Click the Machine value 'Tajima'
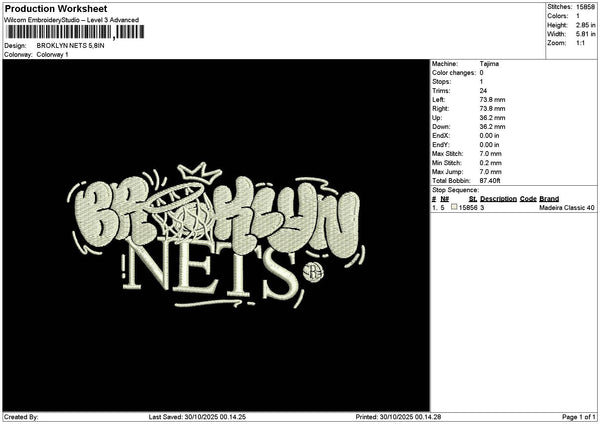Viewport: 600px width, 424px height. coord(489,64)
